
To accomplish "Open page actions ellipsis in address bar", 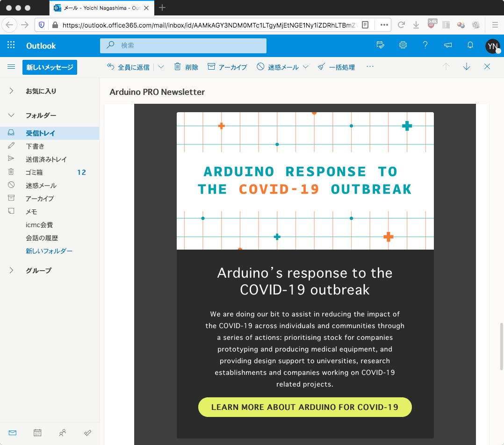I will pyautogui.click(x=384, y=25).
